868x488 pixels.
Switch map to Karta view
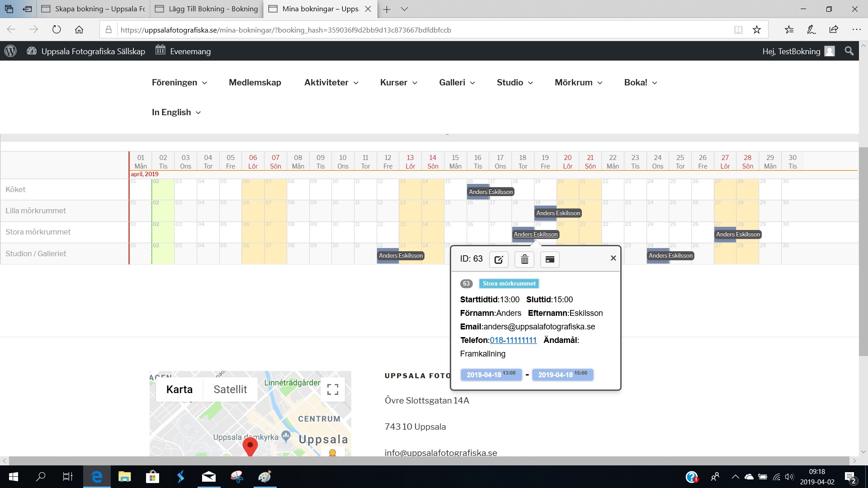(x=179, y=389)
